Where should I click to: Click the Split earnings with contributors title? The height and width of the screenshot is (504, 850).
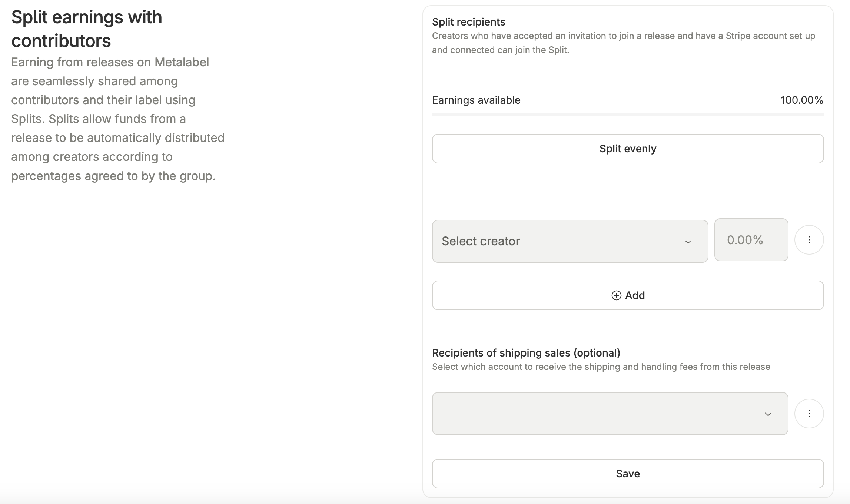pyautogui.click(x=87, y=29)
